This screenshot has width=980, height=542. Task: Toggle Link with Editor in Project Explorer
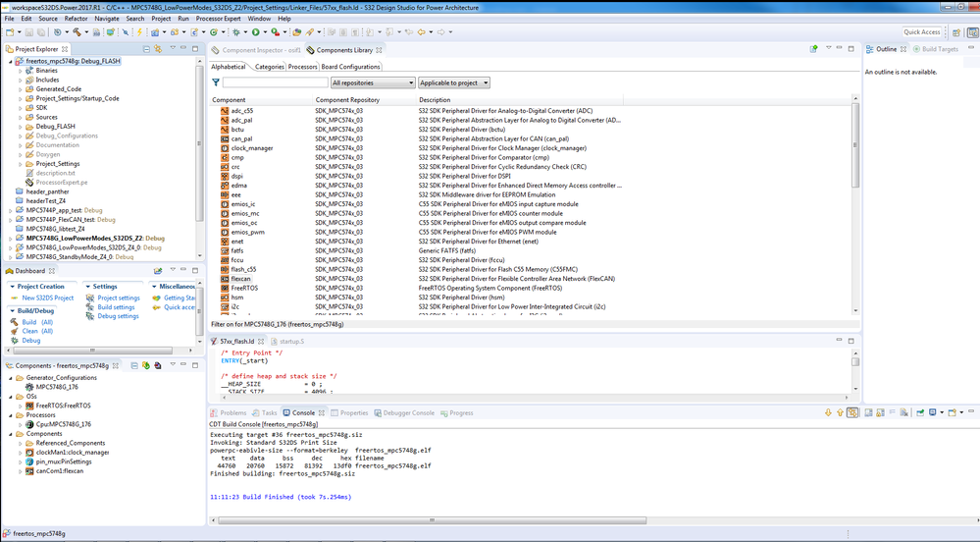(158, 49)
